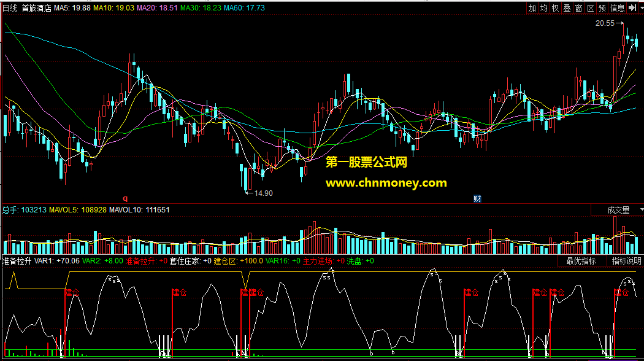Screen dimensions: 644x361
Task: Click the 20.55 high price label
Action: point(605,23)
